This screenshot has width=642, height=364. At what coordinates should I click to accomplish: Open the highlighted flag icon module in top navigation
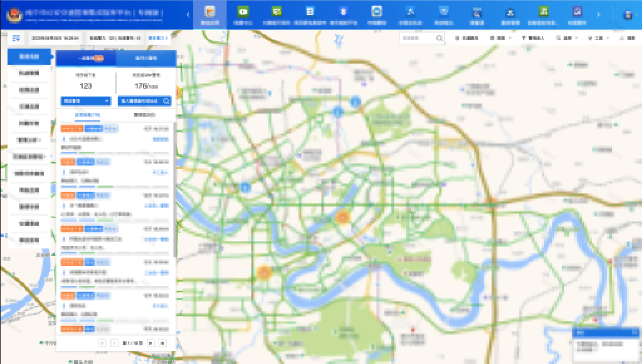click(210, 14)
